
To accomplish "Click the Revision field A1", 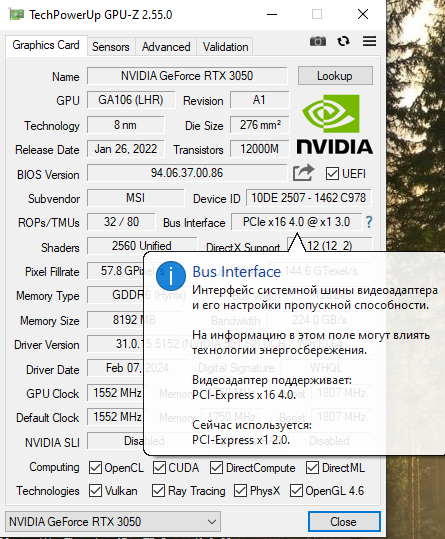I will 259,100.
